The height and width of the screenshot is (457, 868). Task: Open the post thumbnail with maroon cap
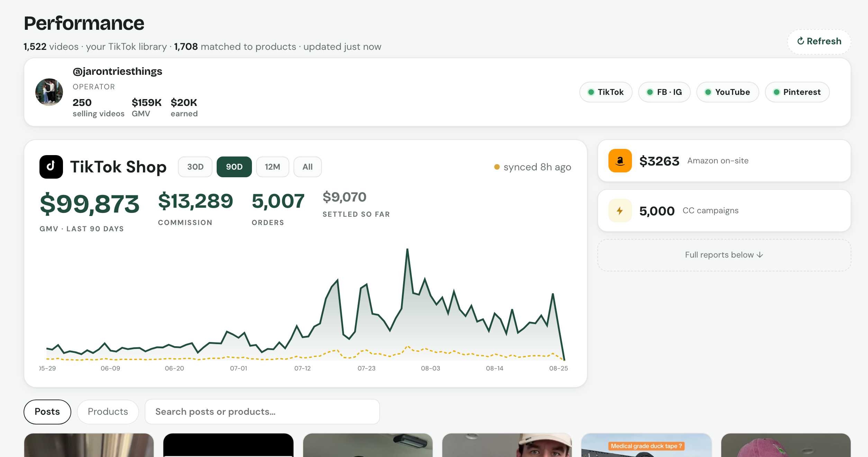pos(786,445)
